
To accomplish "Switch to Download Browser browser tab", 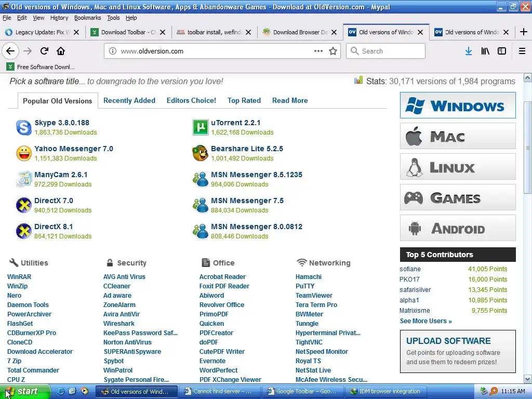I will point(300,32).
